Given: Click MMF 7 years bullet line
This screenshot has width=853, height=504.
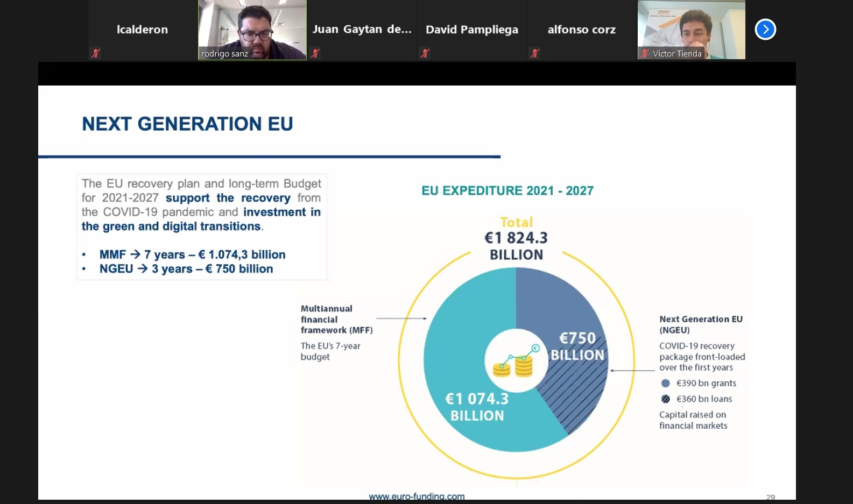Looking at the screenshot, I should pos(192,254).
